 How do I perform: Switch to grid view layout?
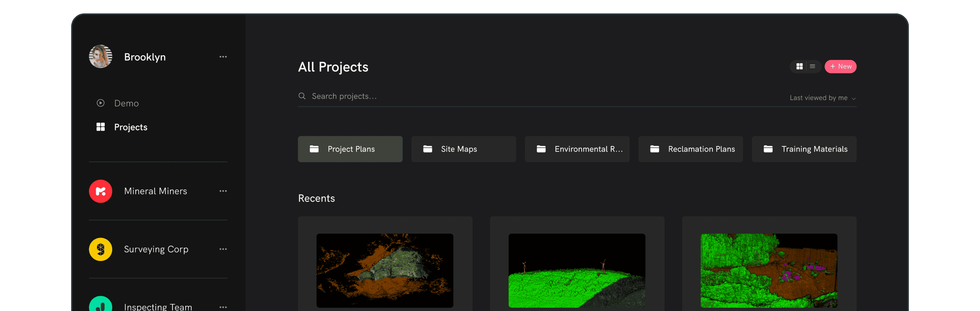coord(799,66)
